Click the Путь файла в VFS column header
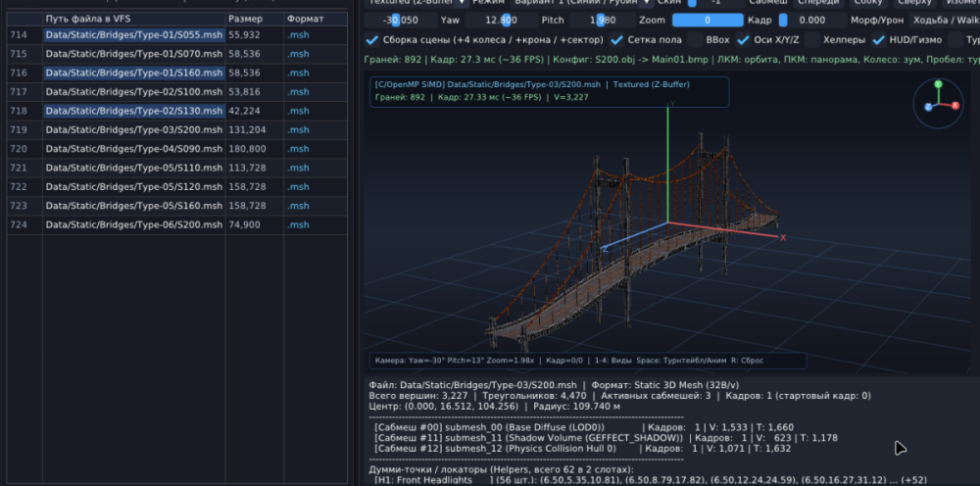 133,19
